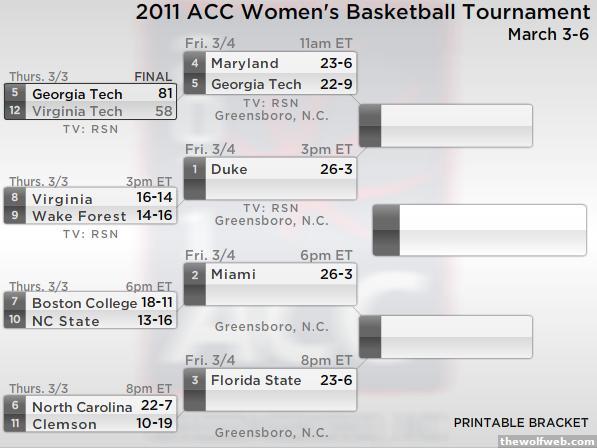Select Wake Forest 14-16 in the bracket
597x448 pixels.
[x=91, y=215]
